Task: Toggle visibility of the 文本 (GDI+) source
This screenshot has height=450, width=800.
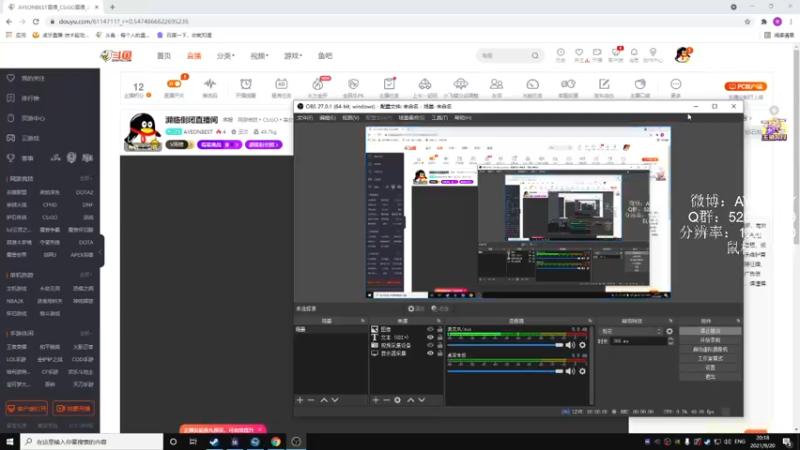Action: [x=430, y=337]
